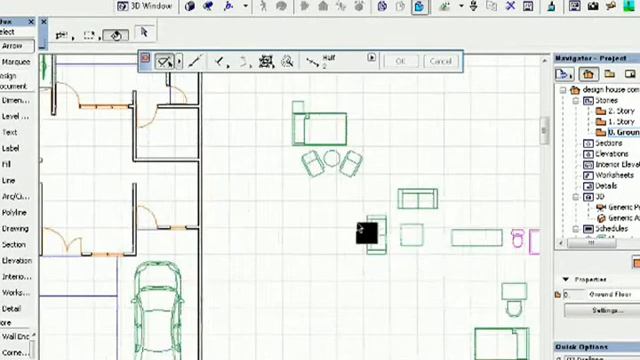The image size is (640, 360).
Task: Collapse the design house root tree node
Action: coord(563,90)
